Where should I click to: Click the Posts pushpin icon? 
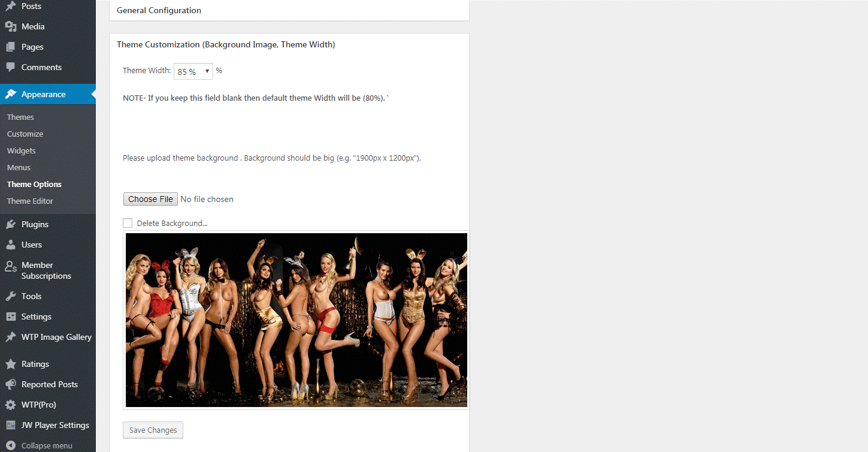pos(10,6)
